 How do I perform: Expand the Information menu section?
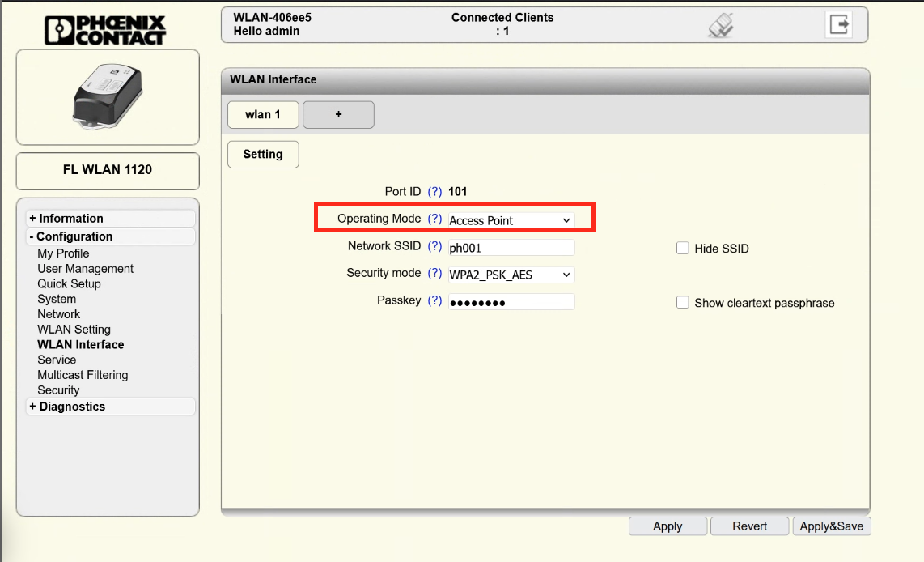71,219
